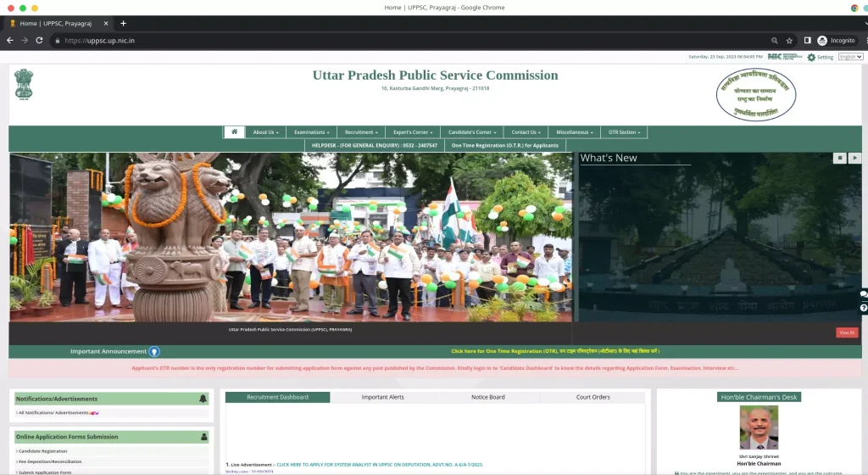Viewport: 868px width, 475px height.
Task: Stop the What's New ticker
Action: (840, 158)
